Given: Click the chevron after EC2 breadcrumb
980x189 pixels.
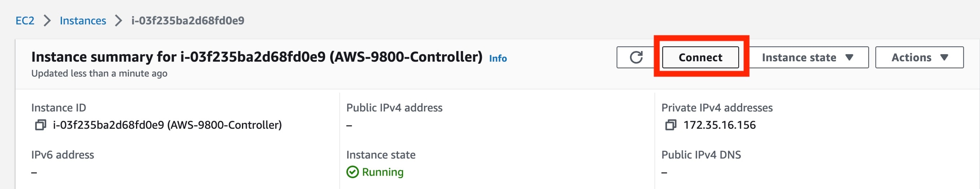Looking at the screenshot, I should [47, 21].
